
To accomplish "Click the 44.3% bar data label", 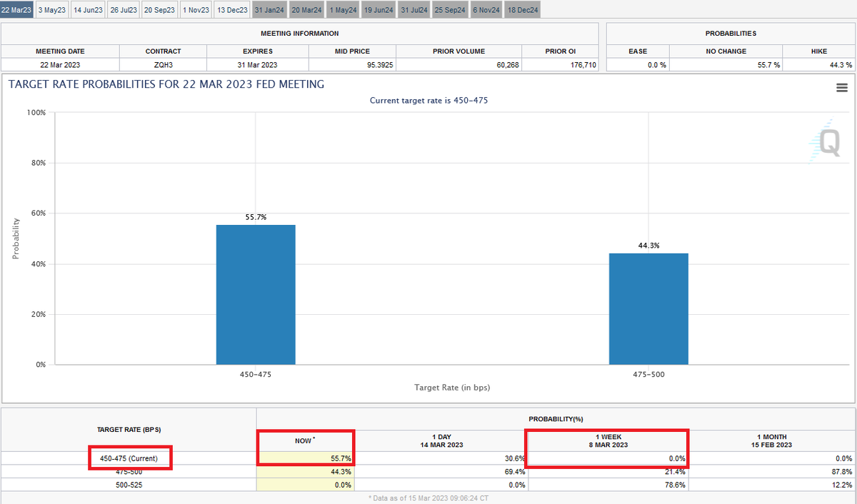I will [x=648, y=246].
